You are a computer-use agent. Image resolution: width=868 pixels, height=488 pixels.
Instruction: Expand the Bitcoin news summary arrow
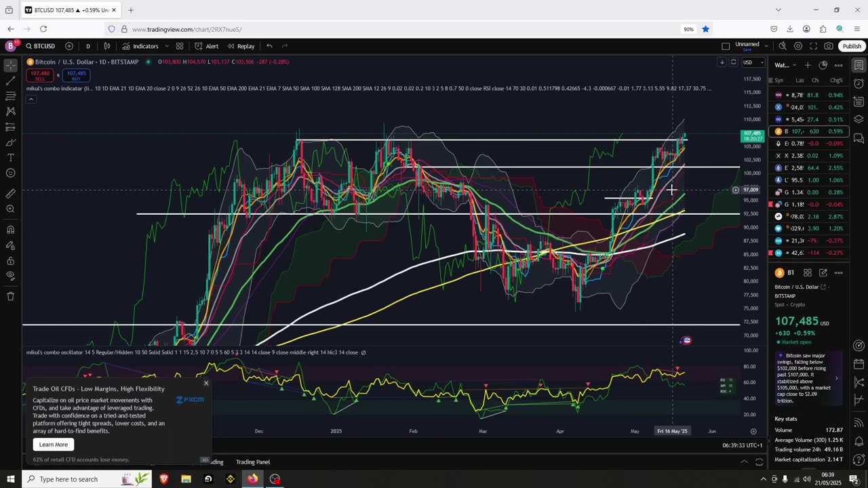point(836,378)
